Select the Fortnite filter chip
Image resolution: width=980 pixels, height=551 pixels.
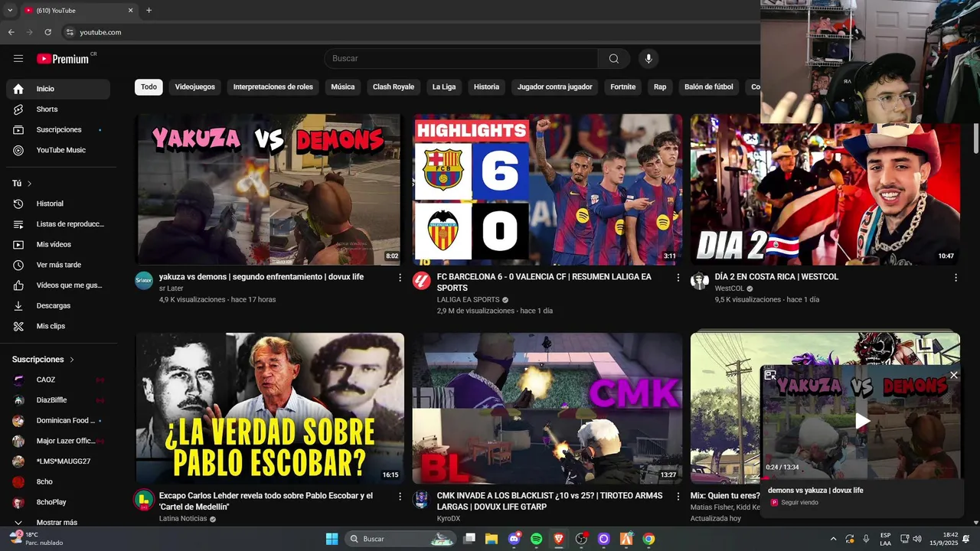[x=623, y=87]
